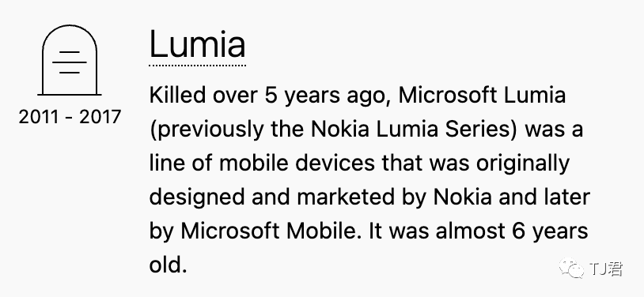Open the Lumia heading link
The image size is (644, 297).
(198, 44)
